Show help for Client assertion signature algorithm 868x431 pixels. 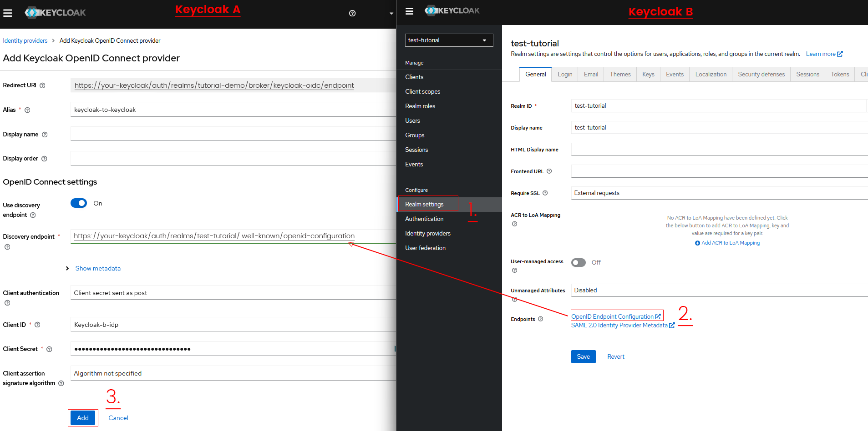coord(61,383)
